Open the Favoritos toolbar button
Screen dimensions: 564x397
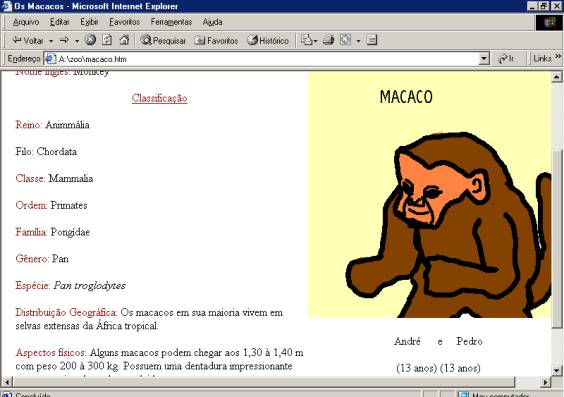(216, 40)
